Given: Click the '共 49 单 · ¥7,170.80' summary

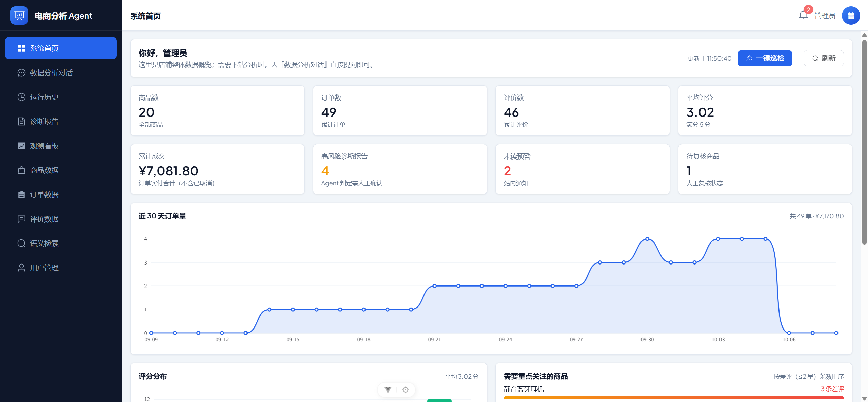Looking at the screenshot, I should 816,216.
